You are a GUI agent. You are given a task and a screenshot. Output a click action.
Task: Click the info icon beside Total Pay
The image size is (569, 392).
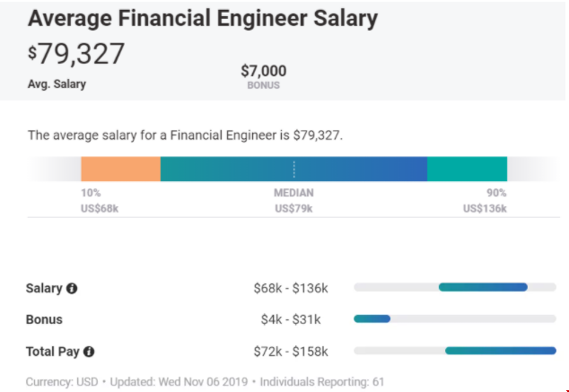click(89, 352)
